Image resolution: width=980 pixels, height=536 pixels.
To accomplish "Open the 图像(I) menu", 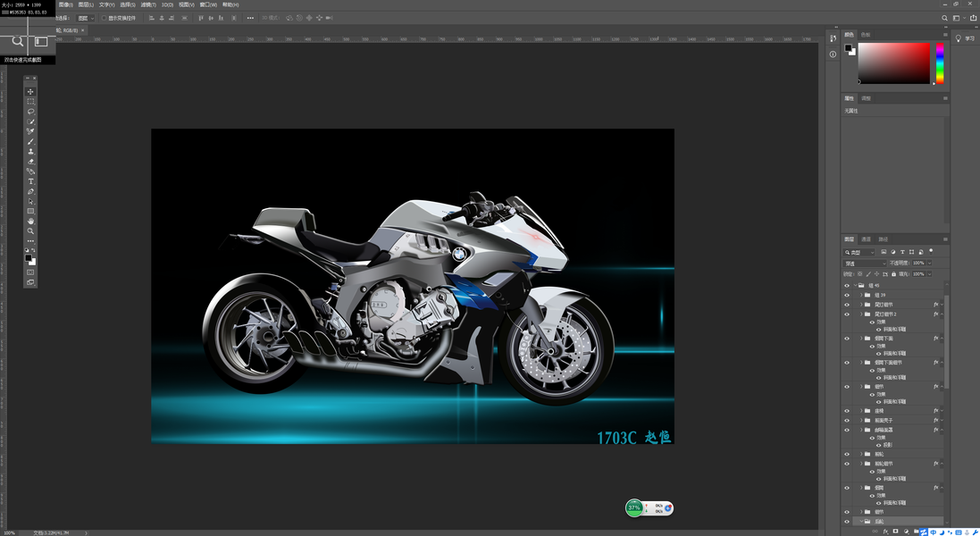I will click(65, 4).
